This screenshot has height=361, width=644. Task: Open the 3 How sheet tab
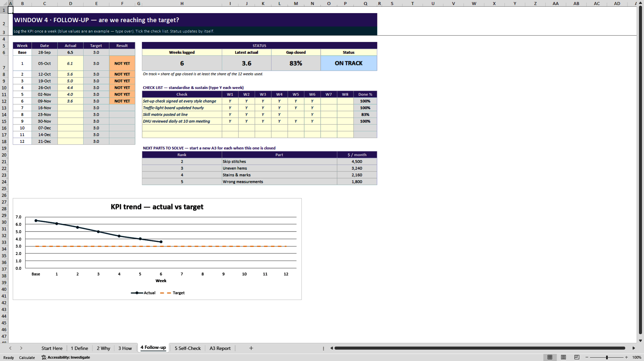click(x=125, y=348)
